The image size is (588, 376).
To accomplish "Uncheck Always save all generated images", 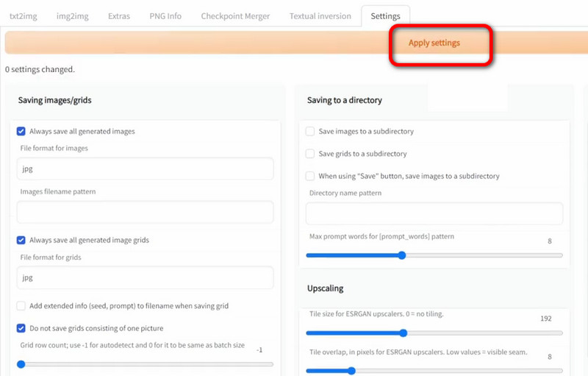I will point(21,132).
